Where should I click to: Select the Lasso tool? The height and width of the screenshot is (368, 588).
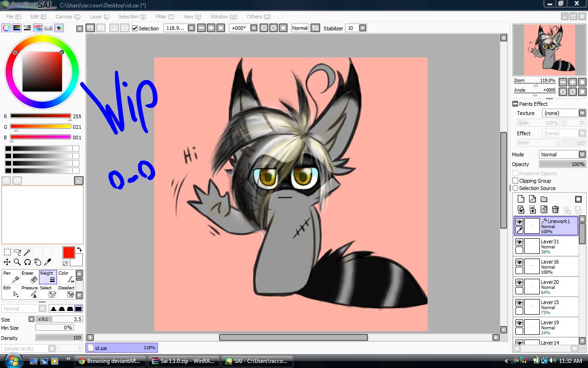[17, 252]
